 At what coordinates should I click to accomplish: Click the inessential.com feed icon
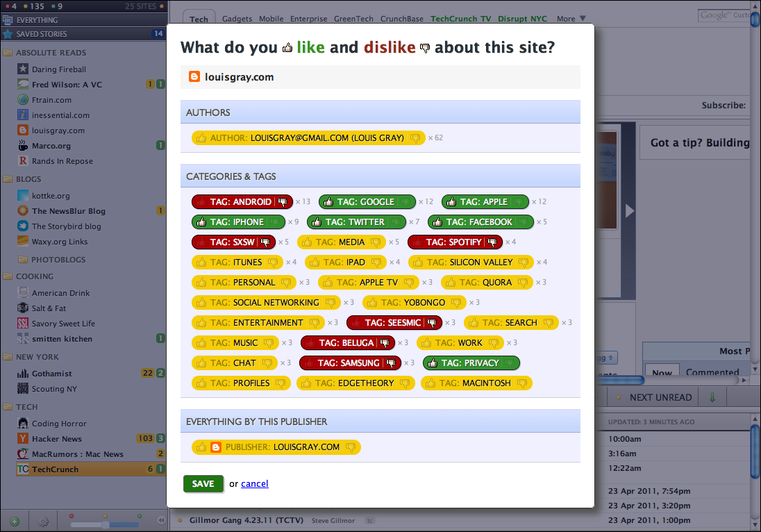(23, 115)
